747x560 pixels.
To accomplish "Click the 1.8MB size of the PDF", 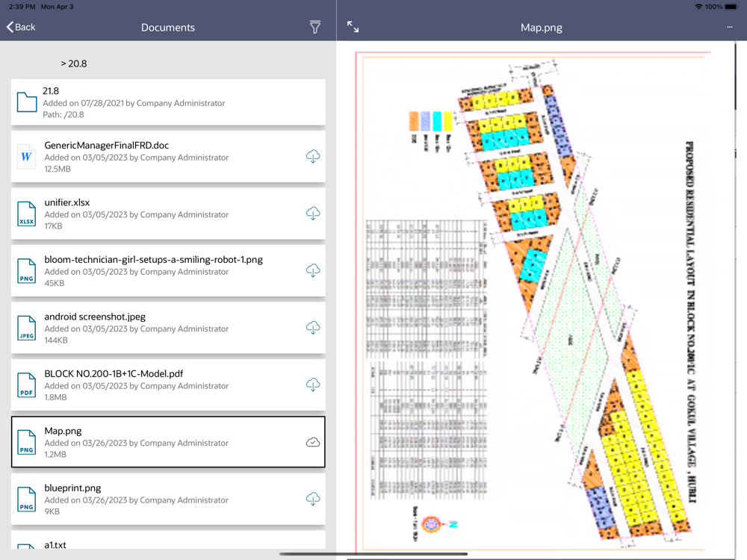I will click(x=56, y=398).
